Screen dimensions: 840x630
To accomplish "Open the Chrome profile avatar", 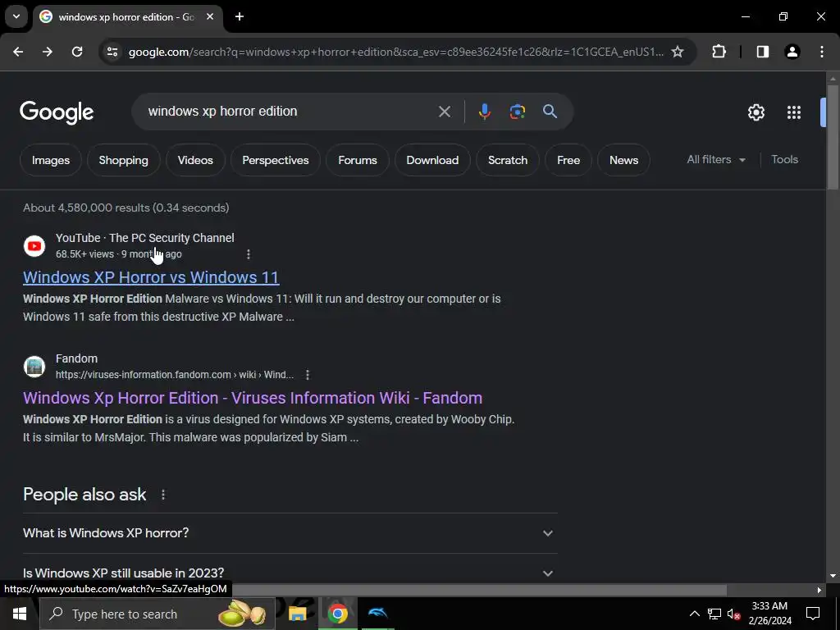I will [x=792, y=52].
